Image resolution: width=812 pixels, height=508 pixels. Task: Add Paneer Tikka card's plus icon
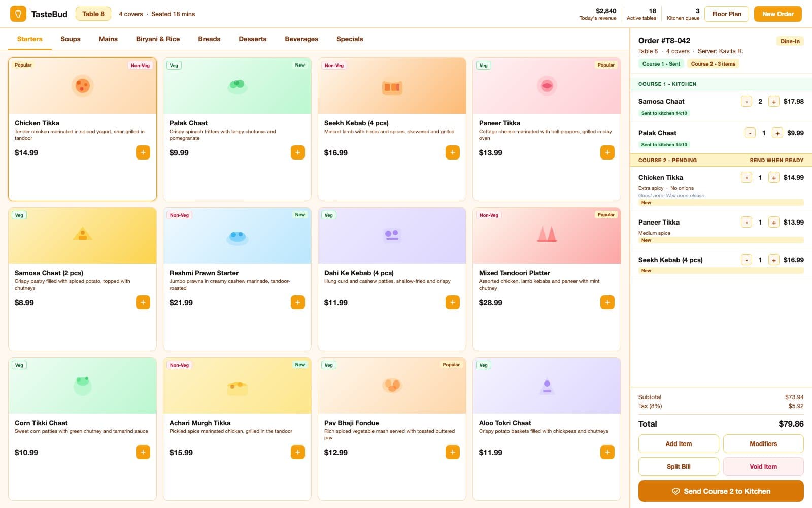tap(607, 152)
